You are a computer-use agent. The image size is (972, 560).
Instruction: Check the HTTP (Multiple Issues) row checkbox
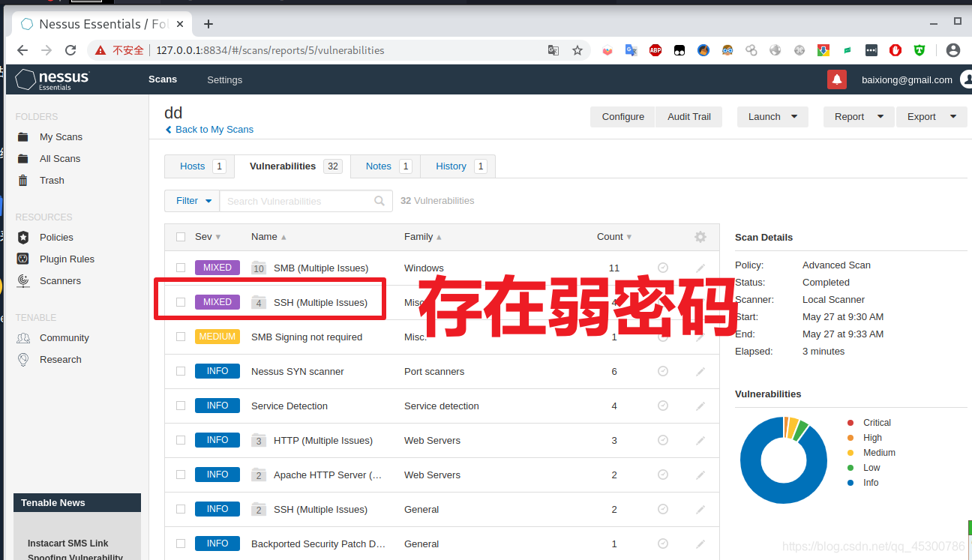(181, 440)
